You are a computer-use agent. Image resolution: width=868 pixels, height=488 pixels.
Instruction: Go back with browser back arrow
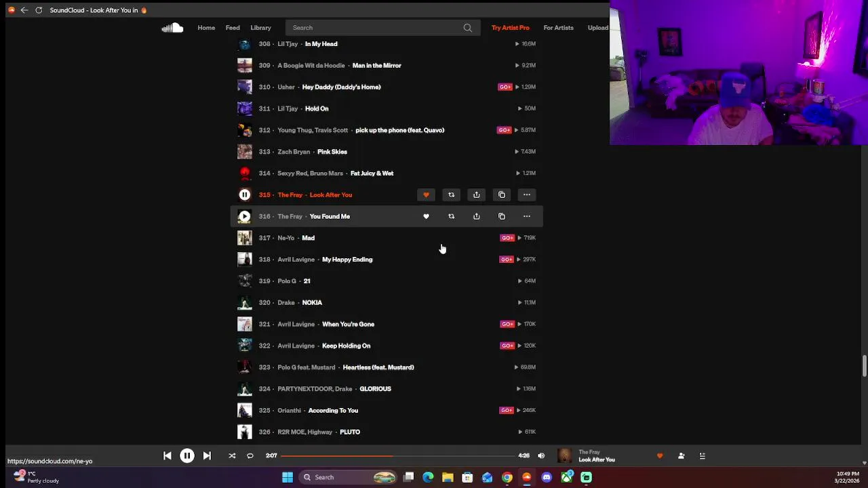click(24, 10)
